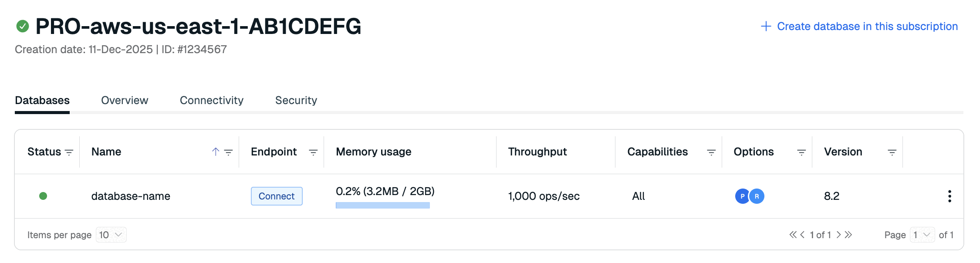Click the Endpoint column filter icon
The height and width of the screenshot is (263, 980).
pyautogui.click(x=313, y=152)
